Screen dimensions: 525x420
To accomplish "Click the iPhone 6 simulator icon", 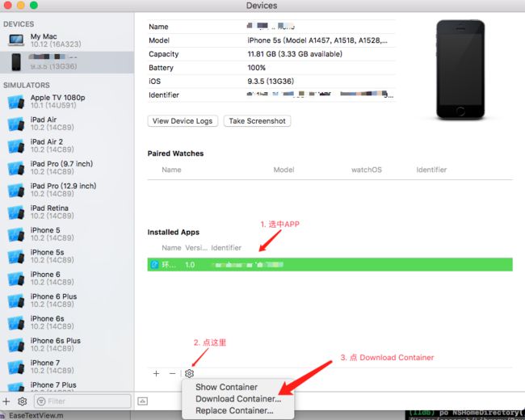I will [16, 279].
